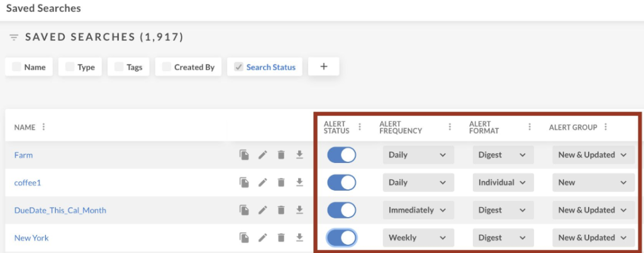Click trash icon for coffee1 row
This screenshot has width=644, height=253.
(x=281, y=183)
